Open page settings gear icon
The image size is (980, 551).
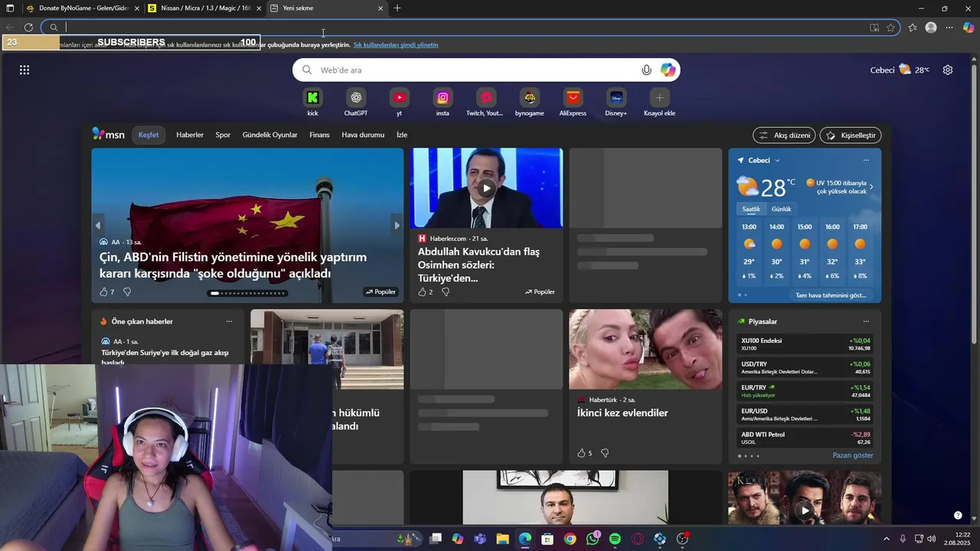(x=948, y=70)
